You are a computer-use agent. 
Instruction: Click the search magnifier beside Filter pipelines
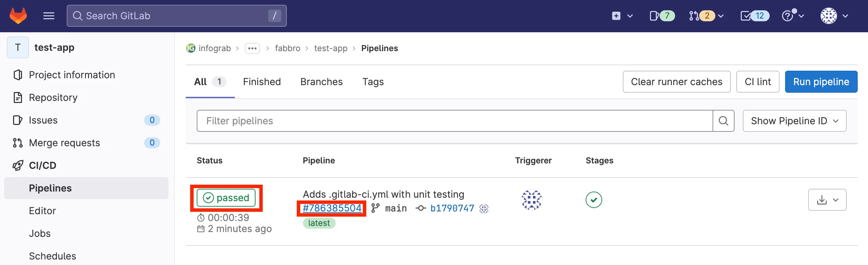(x=723, y=121)
